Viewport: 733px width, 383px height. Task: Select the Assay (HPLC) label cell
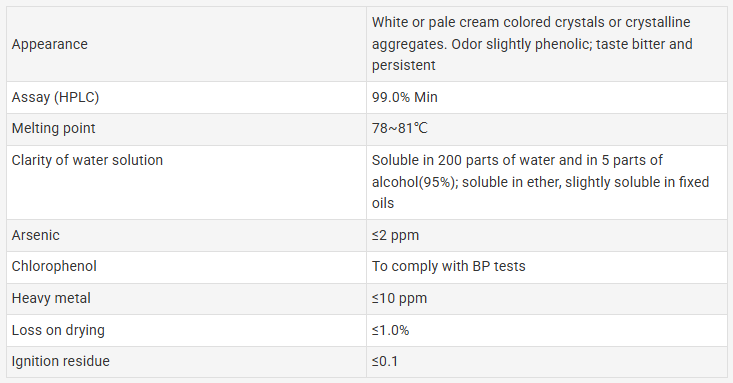(x=187, y=97)
